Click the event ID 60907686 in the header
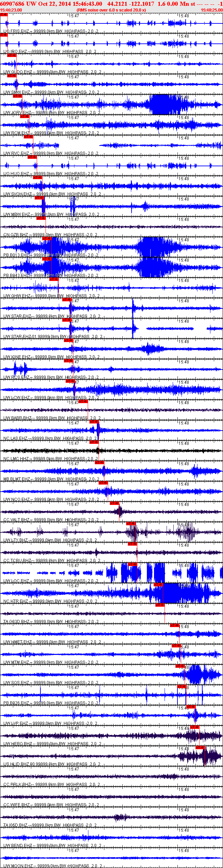 (12, 4)
